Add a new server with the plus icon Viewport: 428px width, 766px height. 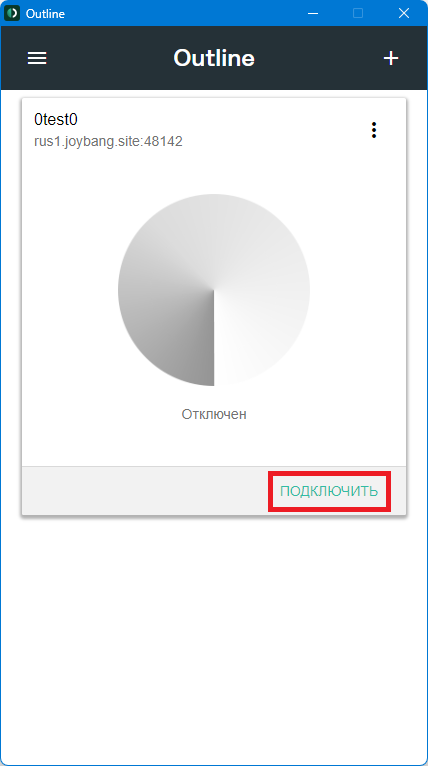pyautogui.click(x=390, y=59)
